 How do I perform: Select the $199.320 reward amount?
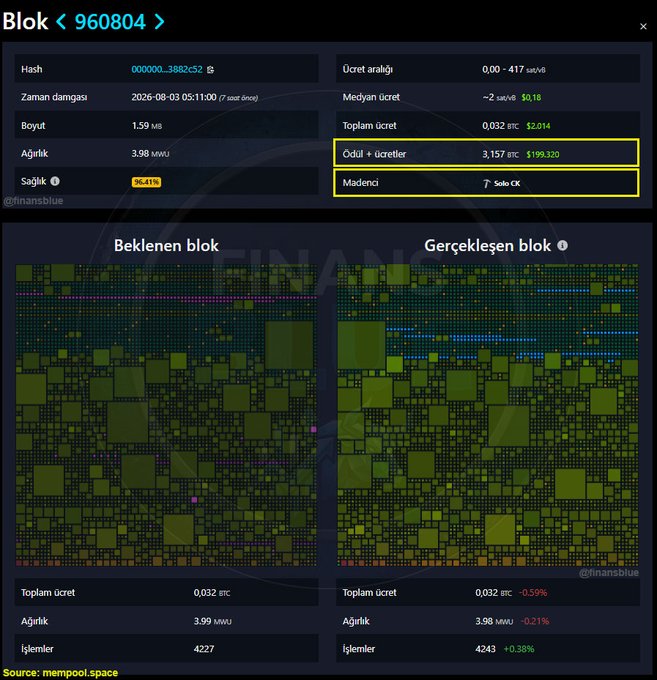(x=543, y=154)
